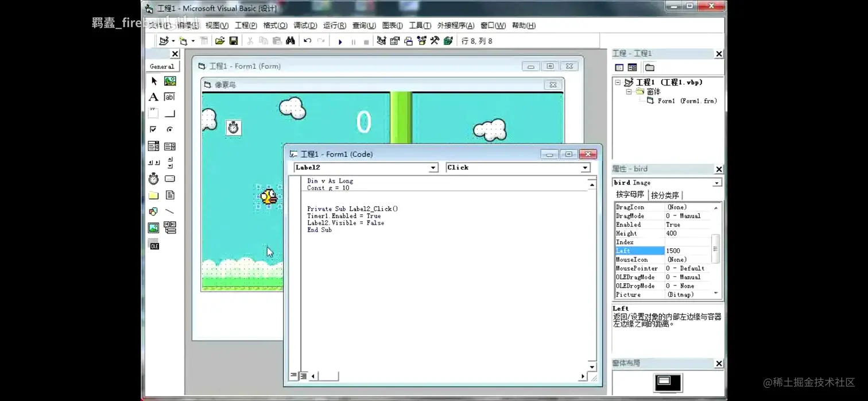
Task: Select the Label control tool
Action: [x=153, y=97]
